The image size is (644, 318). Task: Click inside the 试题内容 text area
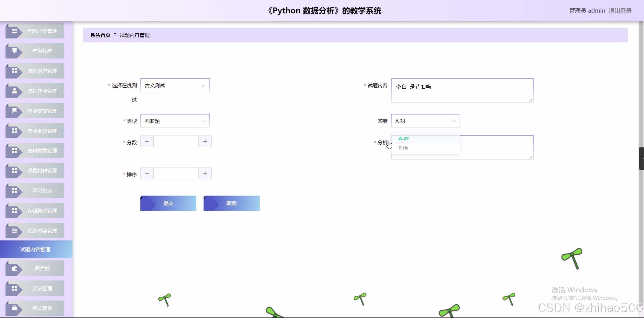point(462,90)
